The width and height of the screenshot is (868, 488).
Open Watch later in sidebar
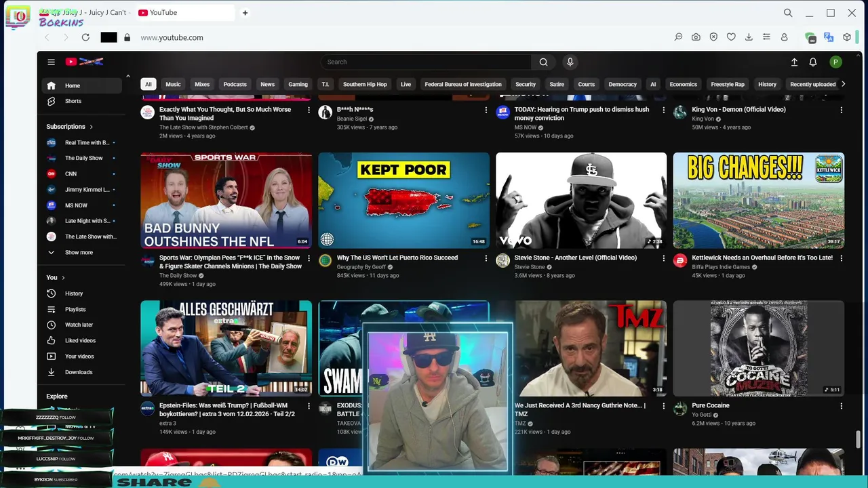(x=79, y=325)
